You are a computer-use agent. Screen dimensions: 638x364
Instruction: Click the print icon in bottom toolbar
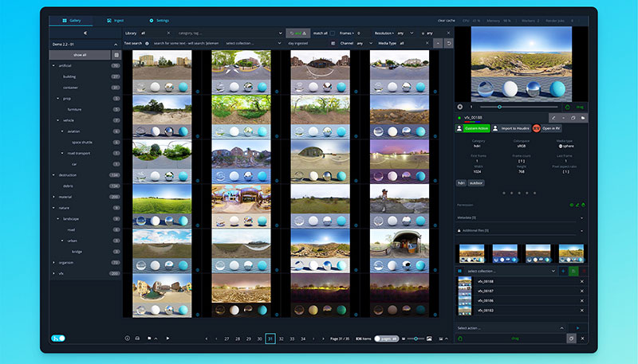click(137, 339)
